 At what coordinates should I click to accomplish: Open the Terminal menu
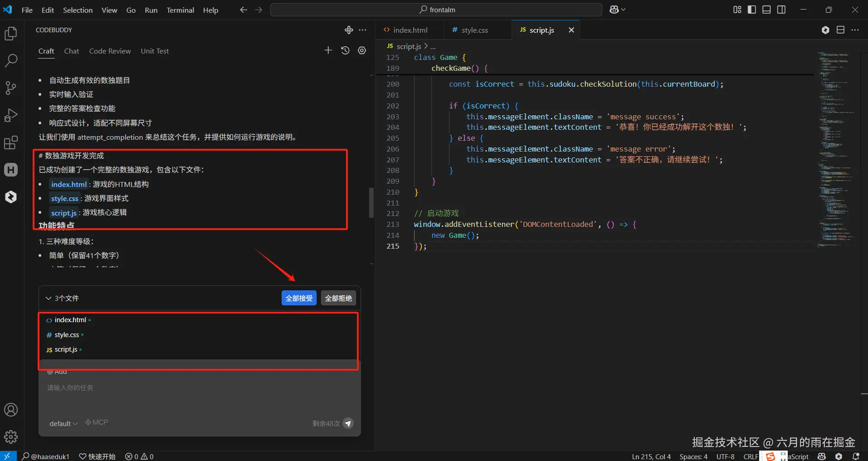point(180,10)
